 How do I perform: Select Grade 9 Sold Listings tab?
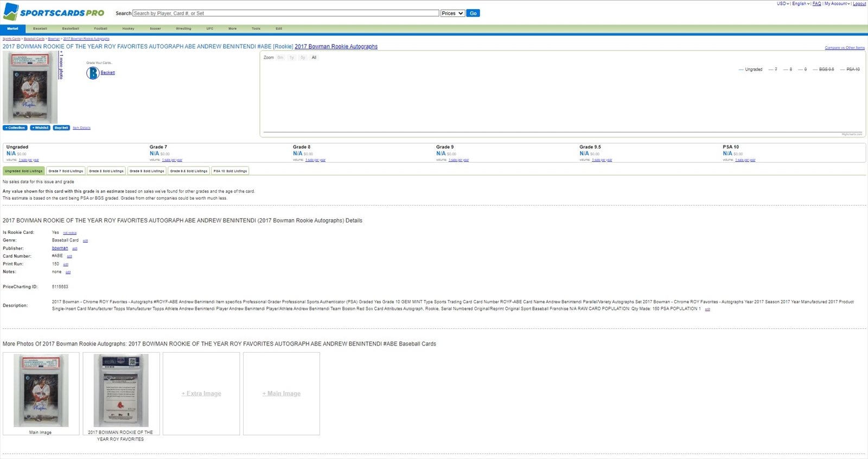147,171
